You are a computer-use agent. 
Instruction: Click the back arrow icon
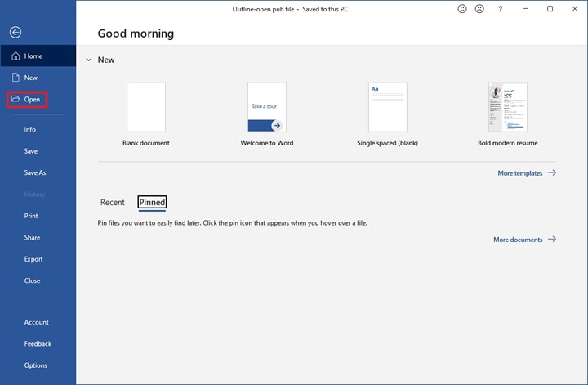[15, 32]
